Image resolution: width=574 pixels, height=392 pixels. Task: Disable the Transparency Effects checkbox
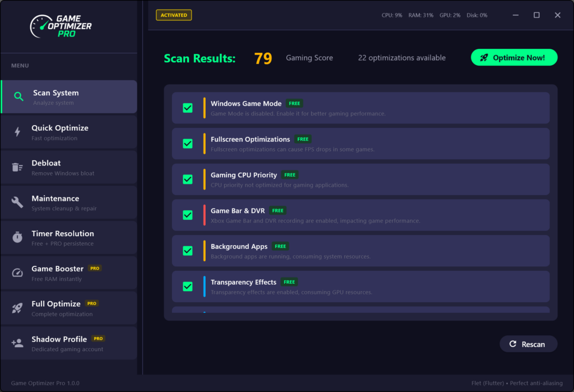188,287
